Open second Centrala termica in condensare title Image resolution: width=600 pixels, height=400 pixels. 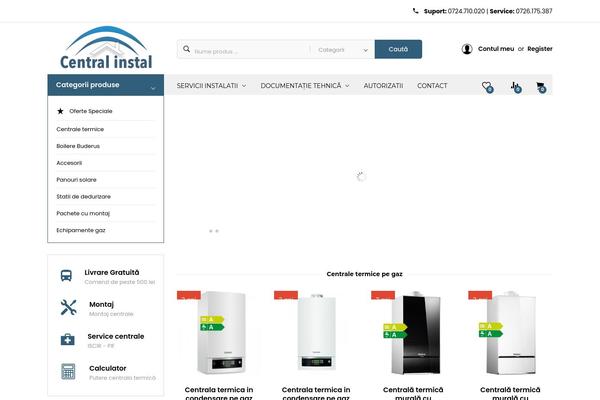tap(316, 394)
